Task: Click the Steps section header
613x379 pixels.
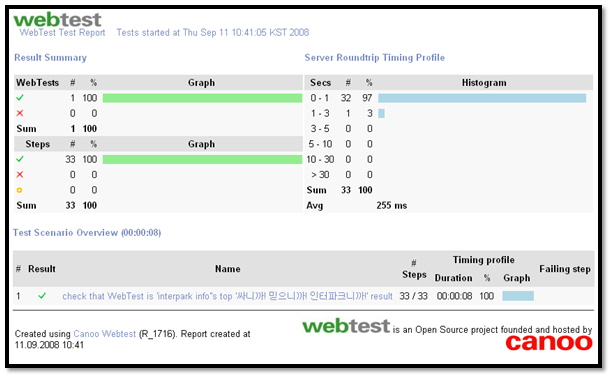Action: click(38, 144)
